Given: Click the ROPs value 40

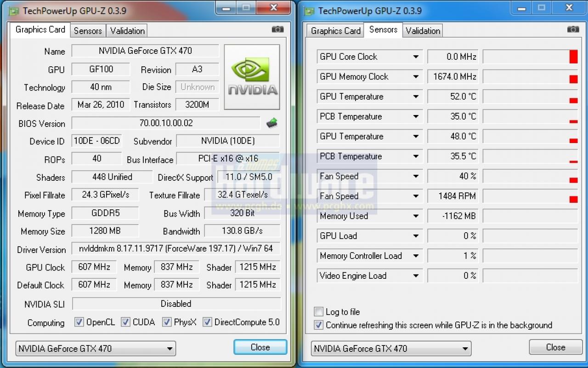Looking at the screenshot, I should 96,158.
